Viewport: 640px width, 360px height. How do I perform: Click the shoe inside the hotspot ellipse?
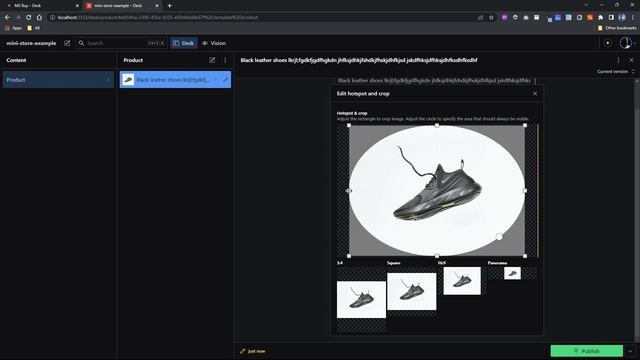(438, 192)
